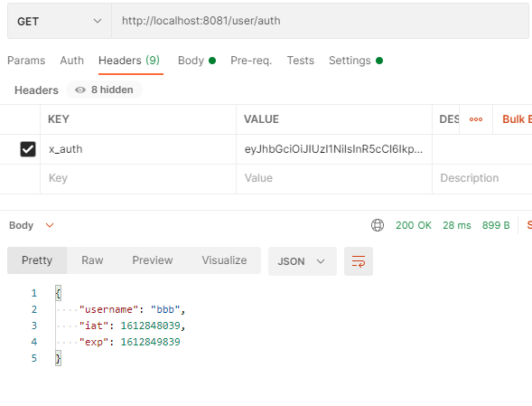
Task: Click the 899 B response size
Action: coord(496,225)
